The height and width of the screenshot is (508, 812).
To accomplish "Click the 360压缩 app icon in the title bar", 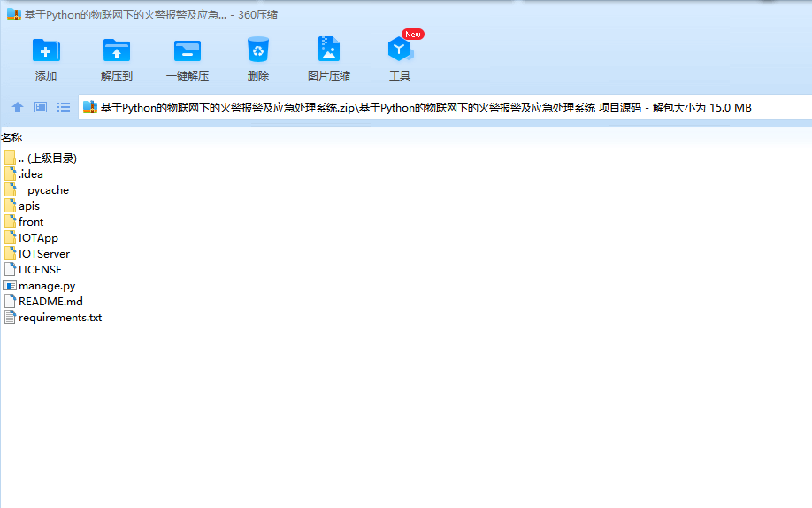I will click(14, 14).
